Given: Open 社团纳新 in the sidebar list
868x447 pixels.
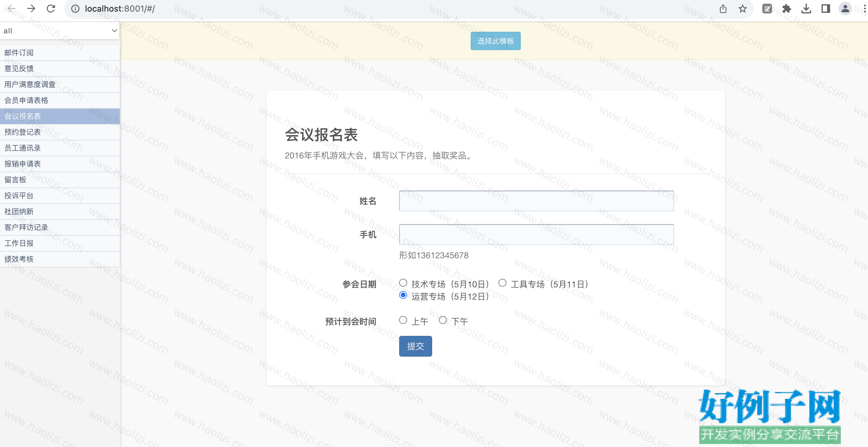Looking at the screenshot, I should pos(60,211).
